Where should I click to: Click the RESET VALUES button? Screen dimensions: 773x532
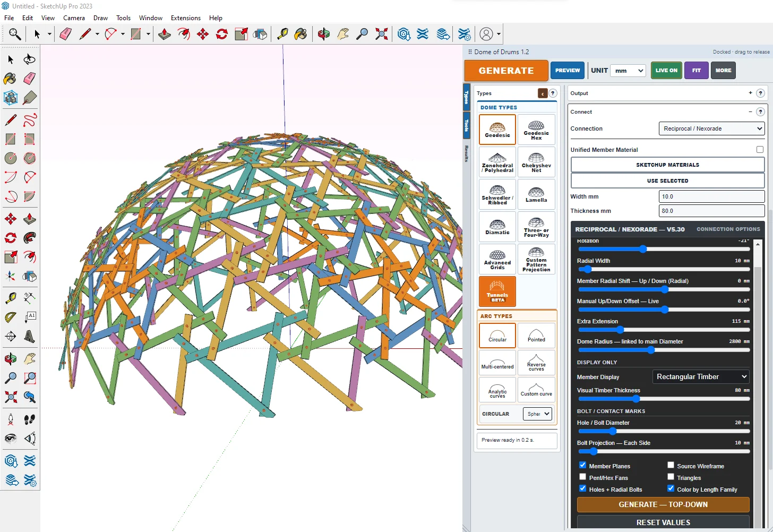pyautogui.click(x=663, y=522)
